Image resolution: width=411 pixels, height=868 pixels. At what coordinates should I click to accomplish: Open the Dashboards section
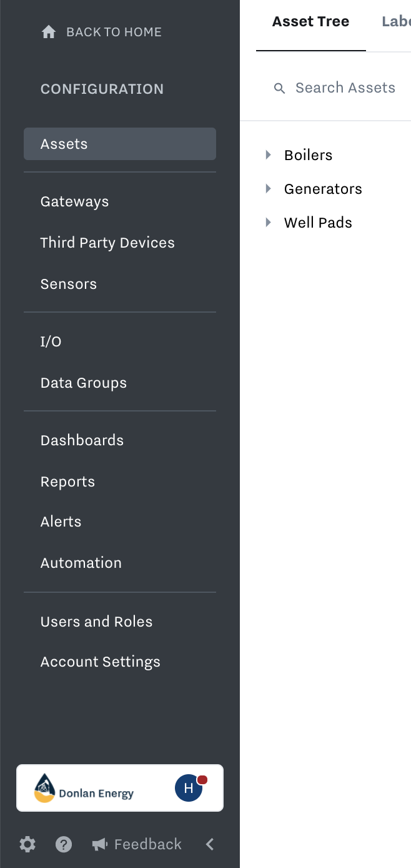click(x=82, y=440)
